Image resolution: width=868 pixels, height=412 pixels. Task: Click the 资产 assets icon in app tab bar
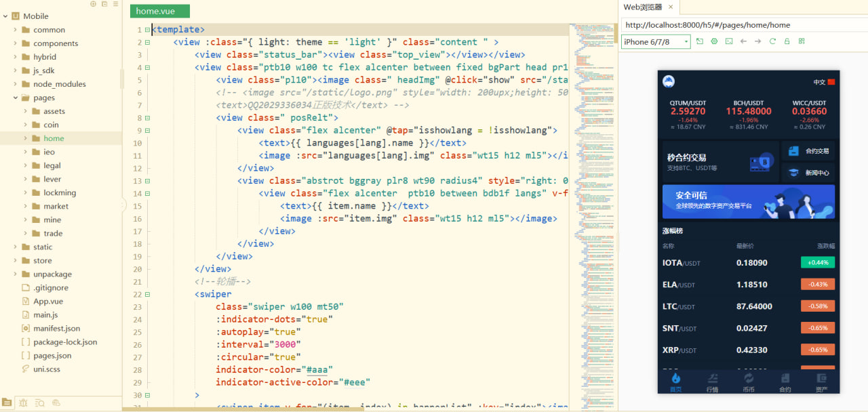(x=821, y=382)
